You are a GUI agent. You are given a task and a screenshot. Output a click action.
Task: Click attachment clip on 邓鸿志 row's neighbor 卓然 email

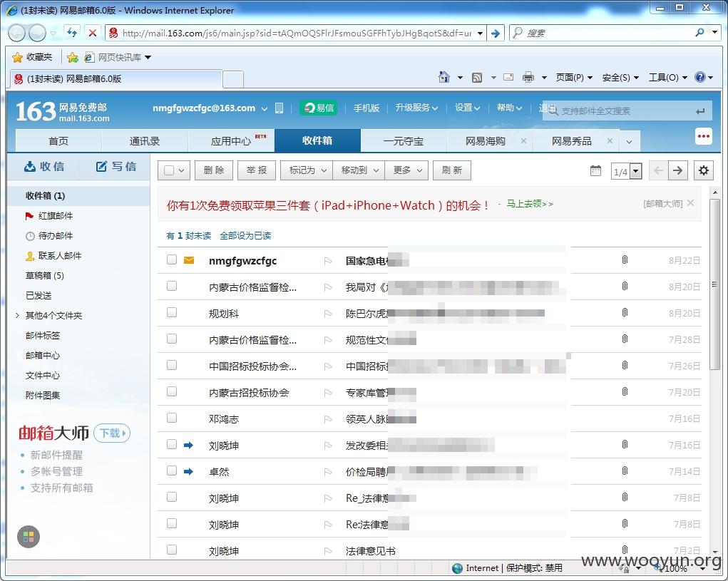[625, 471]
